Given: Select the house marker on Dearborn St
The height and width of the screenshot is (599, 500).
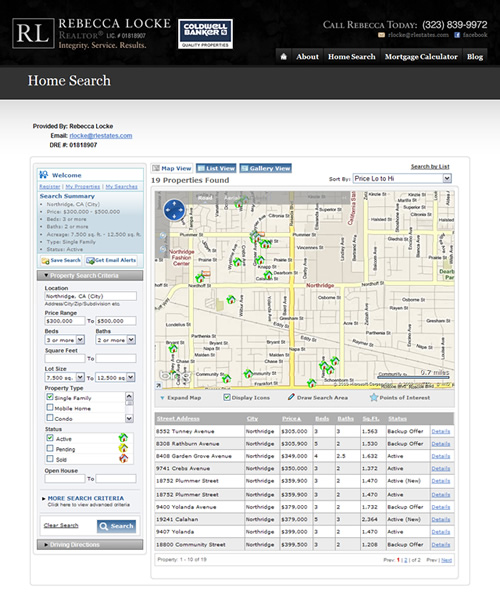Looking at the screenshot, I should 268,274.
